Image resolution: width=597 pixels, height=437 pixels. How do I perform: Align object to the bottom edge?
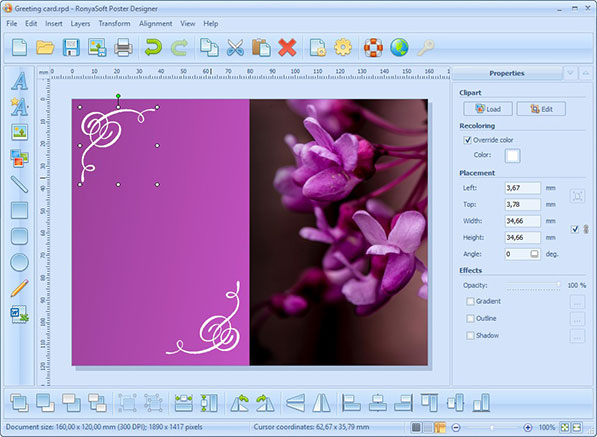(481, 403)
